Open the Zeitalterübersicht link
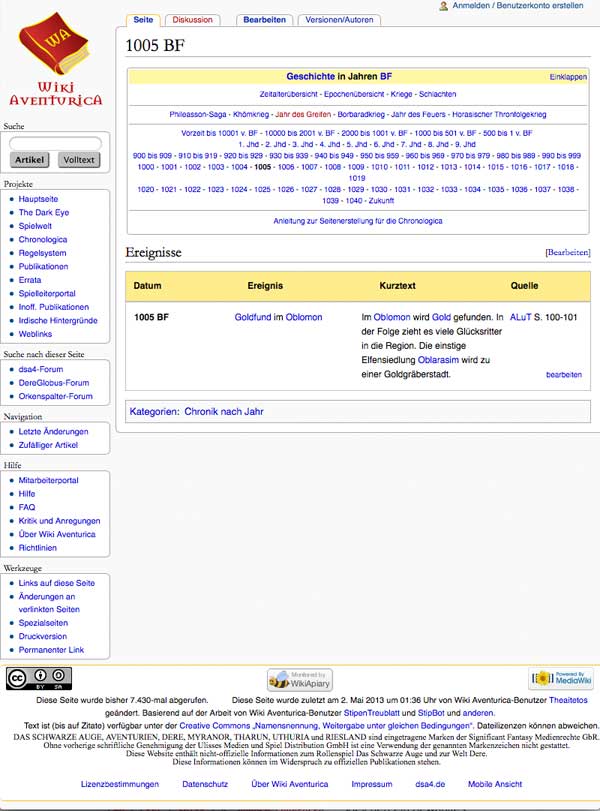This screenshot has height=811, width=600. [x=289, y=94]
